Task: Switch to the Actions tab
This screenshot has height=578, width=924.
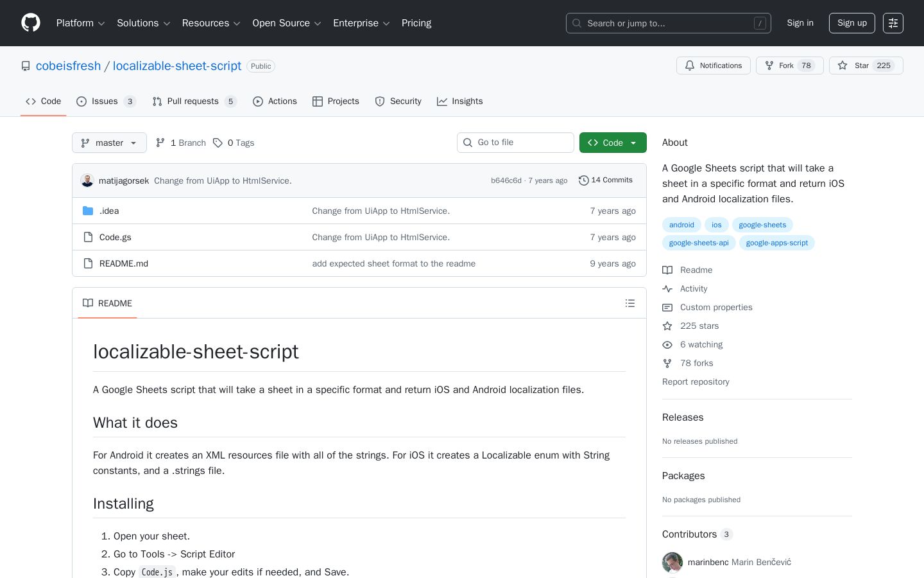Action: 275,101
